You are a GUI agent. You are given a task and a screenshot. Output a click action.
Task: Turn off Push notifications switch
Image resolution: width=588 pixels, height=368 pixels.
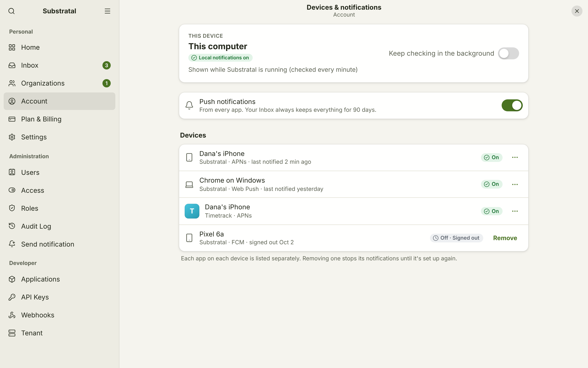[x=512, y=105]
